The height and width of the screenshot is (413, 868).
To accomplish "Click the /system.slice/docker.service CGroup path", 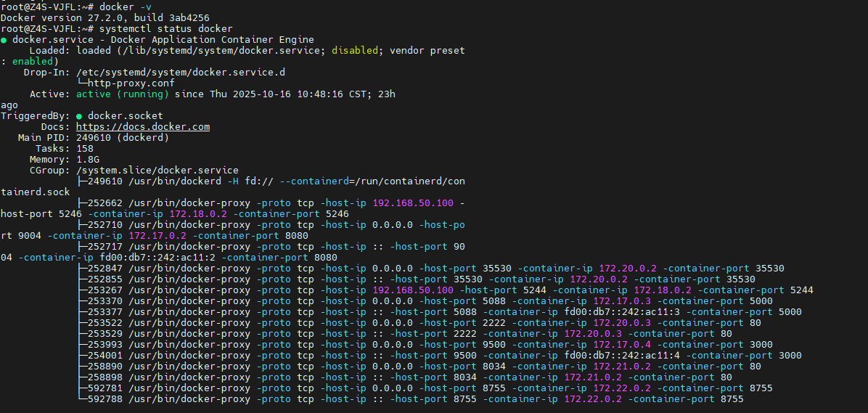I will tap(157, 171).
